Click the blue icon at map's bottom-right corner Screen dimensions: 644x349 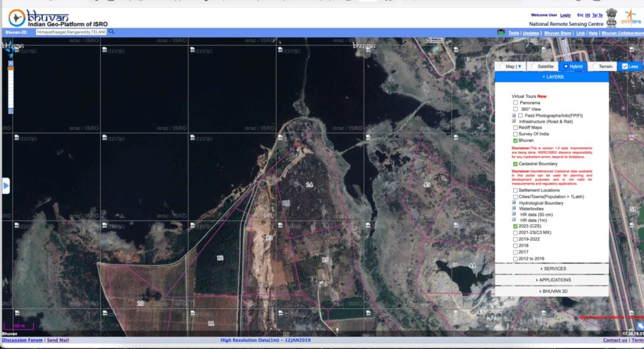pyautogui.click(x=640, y=326)
